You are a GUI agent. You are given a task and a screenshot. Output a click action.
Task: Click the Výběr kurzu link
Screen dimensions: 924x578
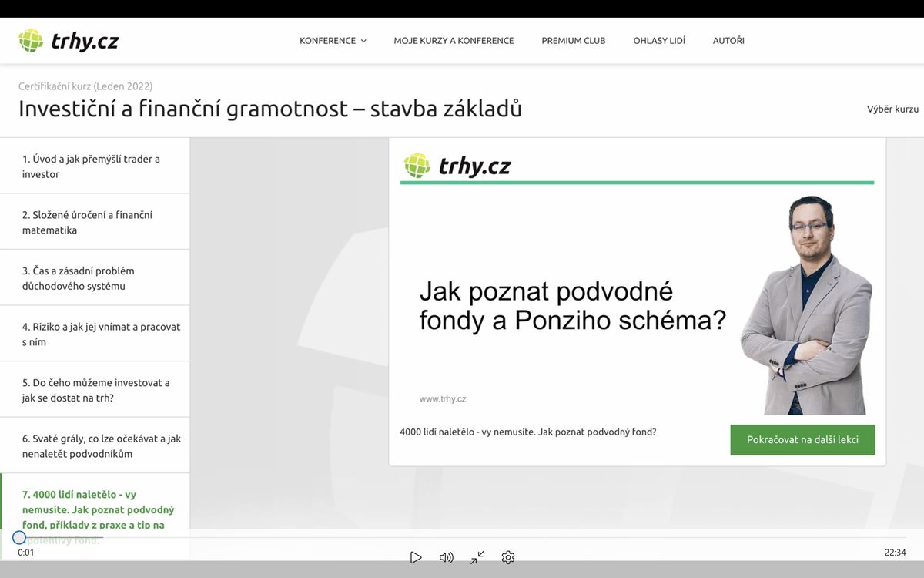[892, 109]
